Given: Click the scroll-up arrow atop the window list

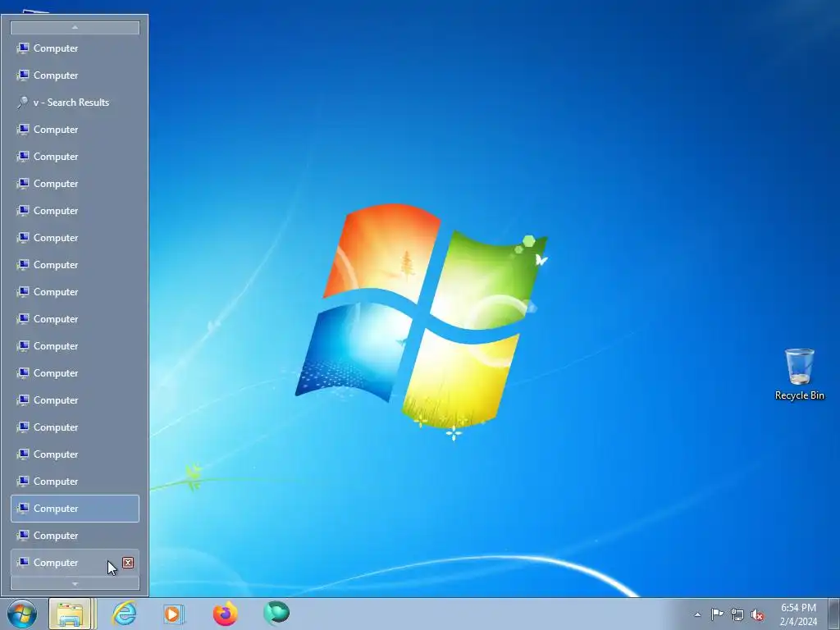Looking at the screenshot, I should [75, 28].
